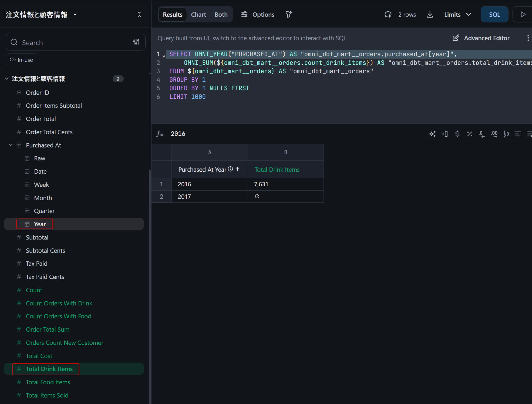Collapse the Purchased At dimension group
Image resolution: width=532 pixels, height=404 pixels.
coord(11,145)
